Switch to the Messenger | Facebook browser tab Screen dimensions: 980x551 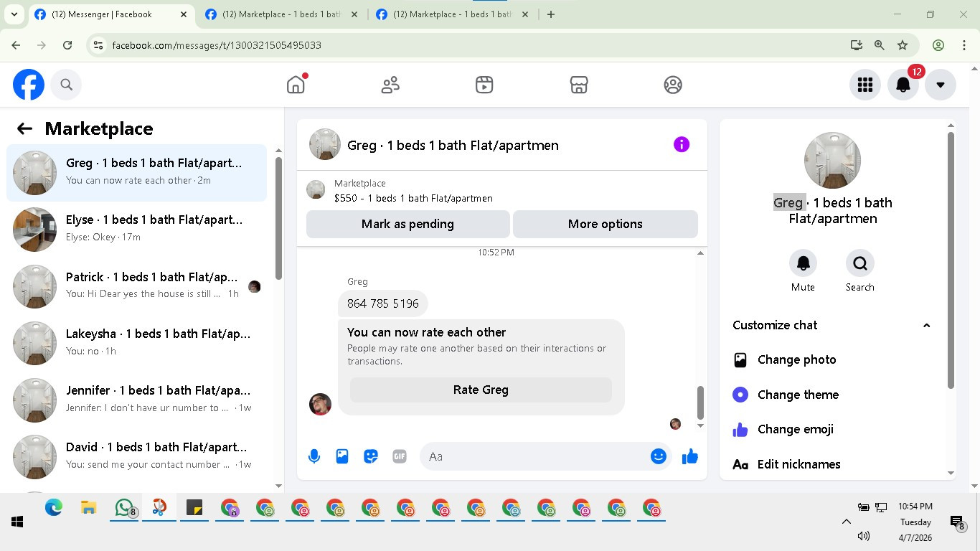point(111,14)
